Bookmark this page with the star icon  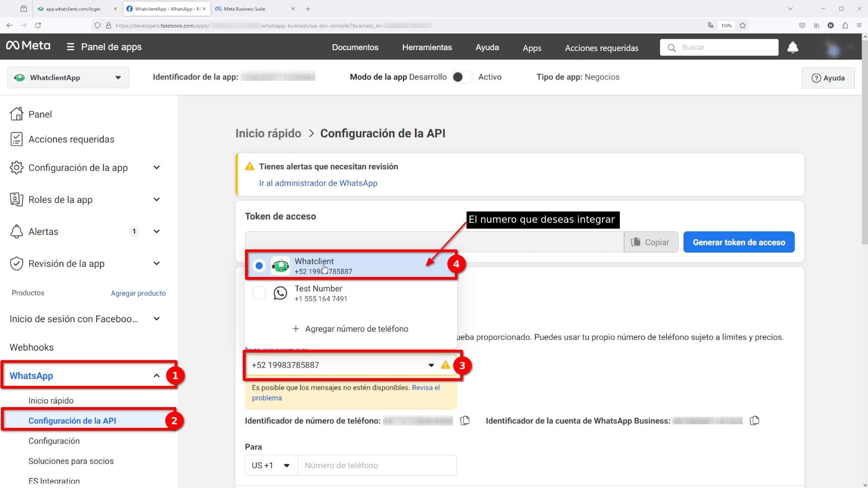(x=742, y=25)
